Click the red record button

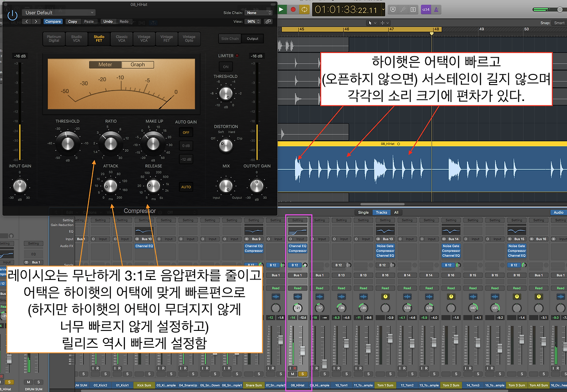tap(293, 9)
